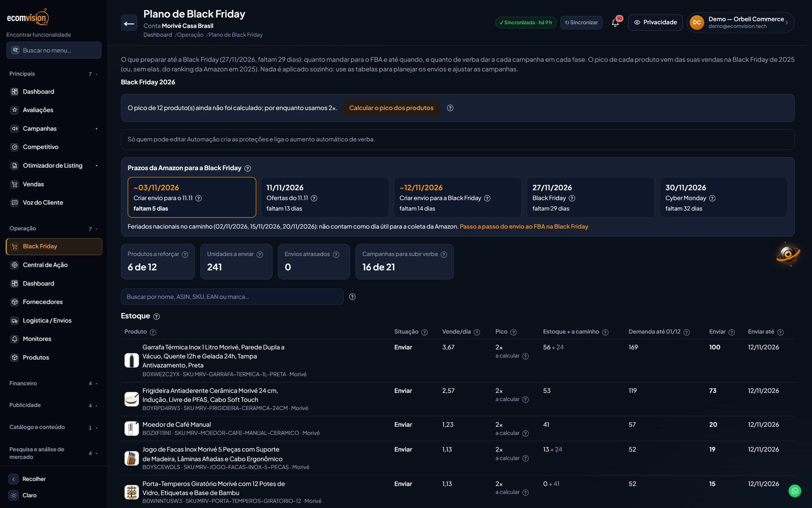This screenshot has width=812, height=508.
Task: Click Dashboard breadcrumb link
Action: pyautogui.click(x=157, y=35)
